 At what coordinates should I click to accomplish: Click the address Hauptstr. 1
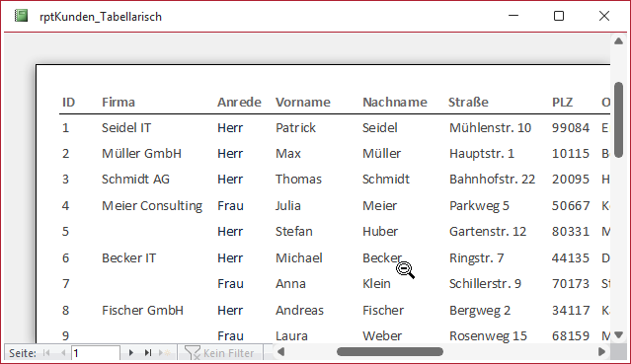(482, 154)
